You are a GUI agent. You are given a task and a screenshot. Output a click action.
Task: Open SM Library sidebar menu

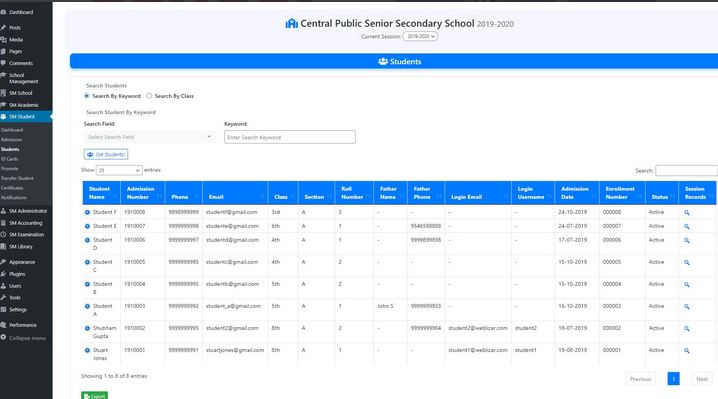coord(21,246)
